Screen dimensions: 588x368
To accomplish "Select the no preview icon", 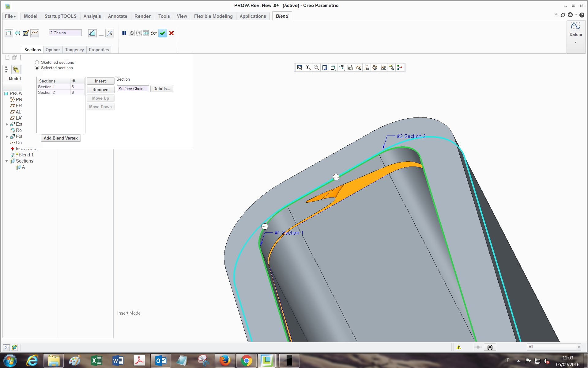I will click(131, 33).
